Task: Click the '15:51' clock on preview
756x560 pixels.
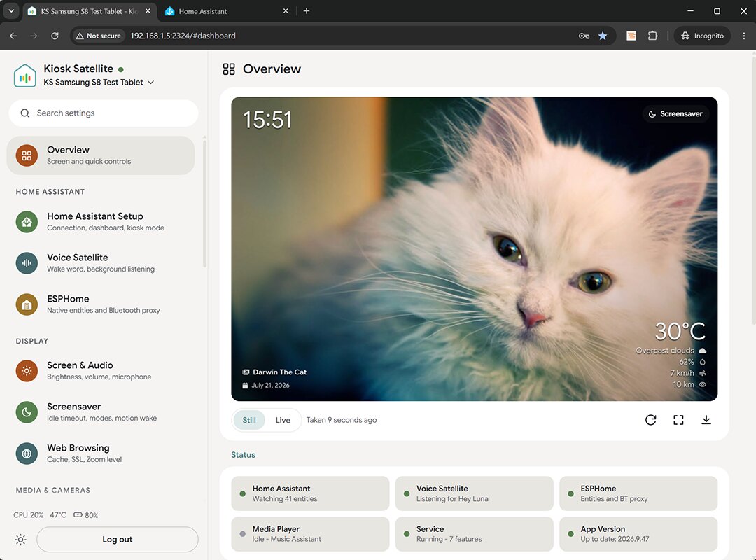Action: 267,120
